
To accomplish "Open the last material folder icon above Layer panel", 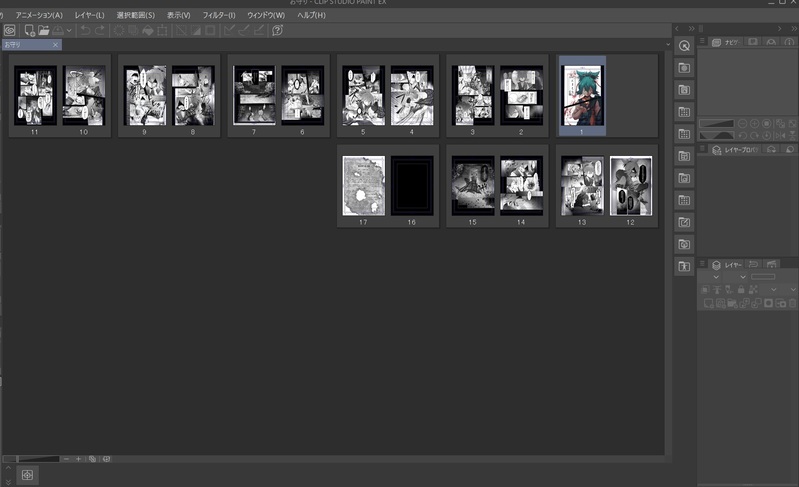I will click(x=684, y=266).
